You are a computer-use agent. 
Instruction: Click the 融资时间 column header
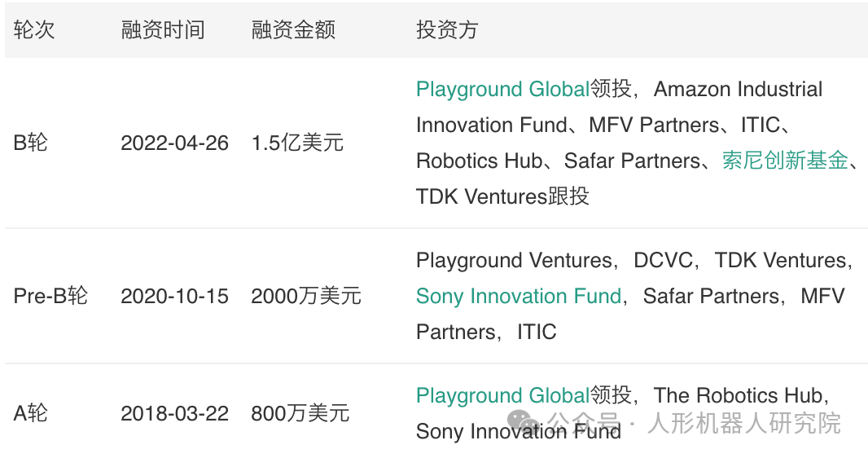coord(163,30)
